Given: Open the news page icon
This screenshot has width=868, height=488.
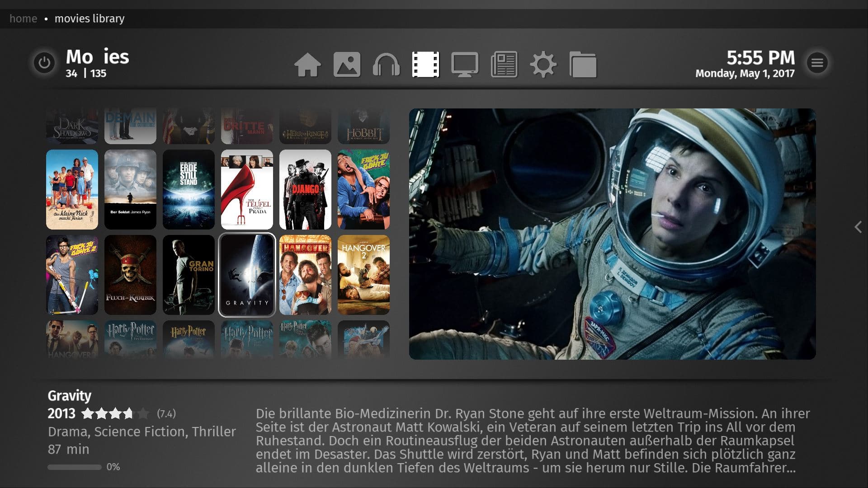Looking at the screenshot, I should point(504,65).
